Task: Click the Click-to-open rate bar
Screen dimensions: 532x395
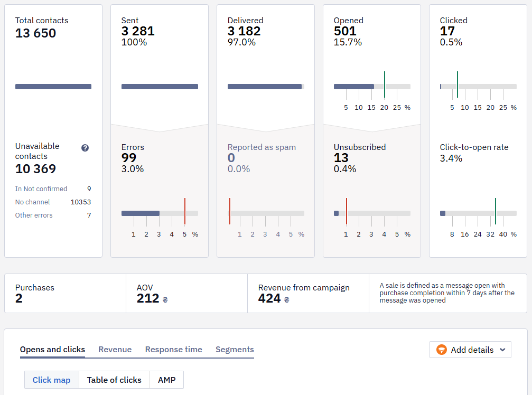Action: tap(478, 213)
